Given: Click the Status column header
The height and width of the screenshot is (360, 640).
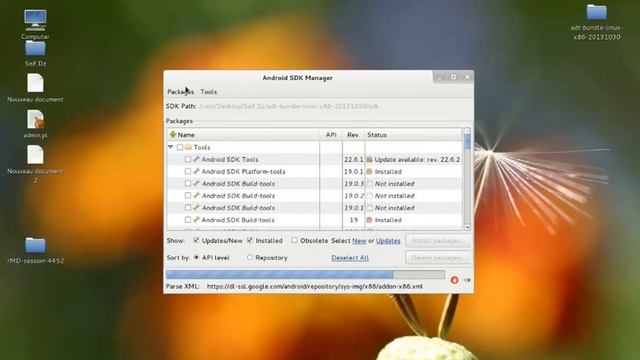Looking at the screenshot, I should point(413,134).
